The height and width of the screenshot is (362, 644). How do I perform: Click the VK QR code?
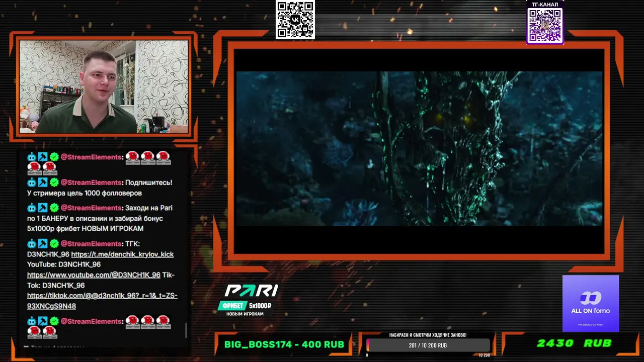(295, 20)
